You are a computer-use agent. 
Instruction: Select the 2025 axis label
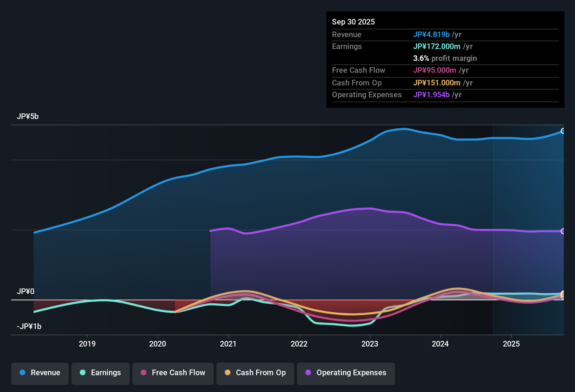(512, 344)
